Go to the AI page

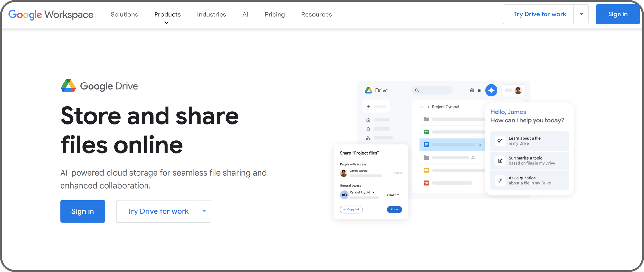click(x=245, y=15)
